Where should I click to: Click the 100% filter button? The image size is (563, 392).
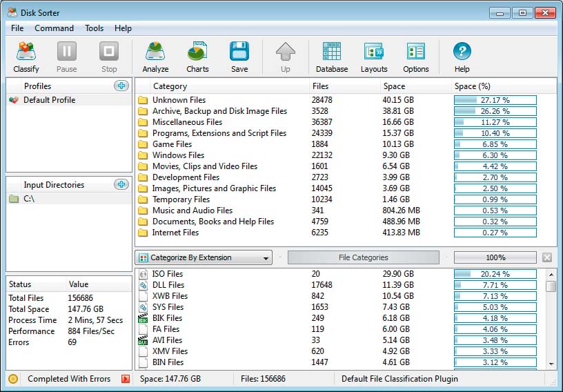click(x=495, y=257)
